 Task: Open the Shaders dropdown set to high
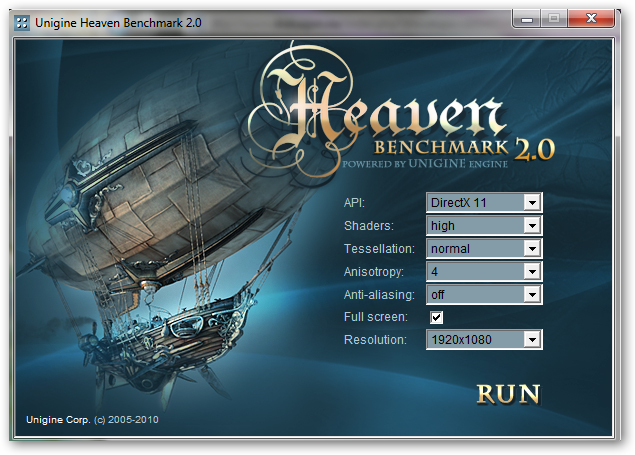(x=484, y=225)
